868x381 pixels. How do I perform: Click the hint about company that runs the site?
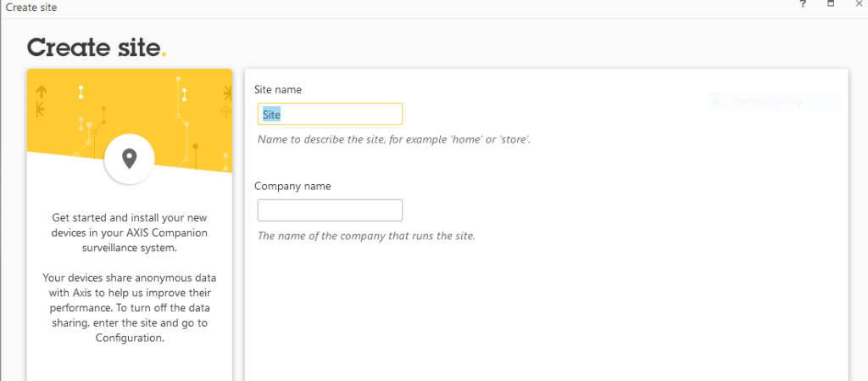[x=366, y=236]
